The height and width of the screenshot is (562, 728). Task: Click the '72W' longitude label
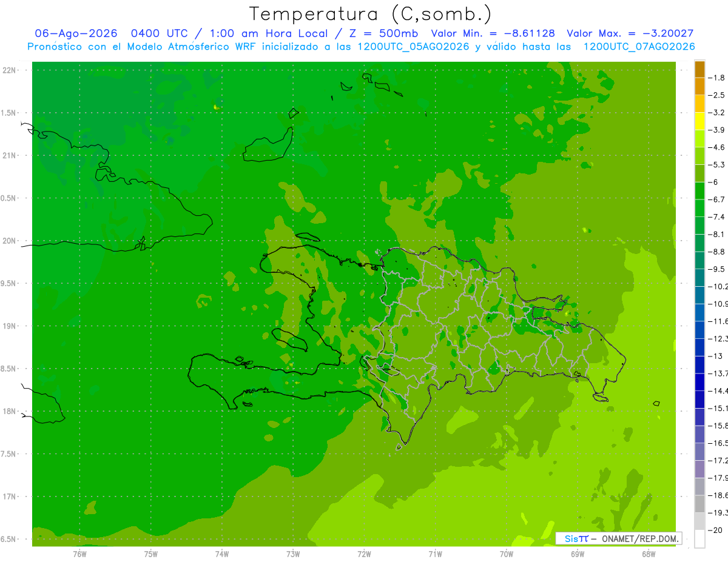[x=364, y=554]
